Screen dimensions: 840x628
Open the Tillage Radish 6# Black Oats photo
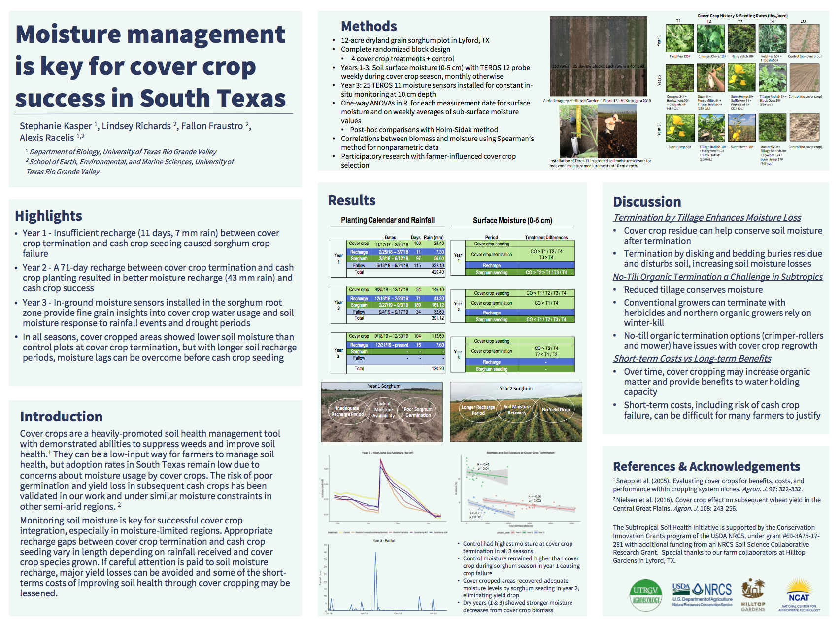point(773,78)
